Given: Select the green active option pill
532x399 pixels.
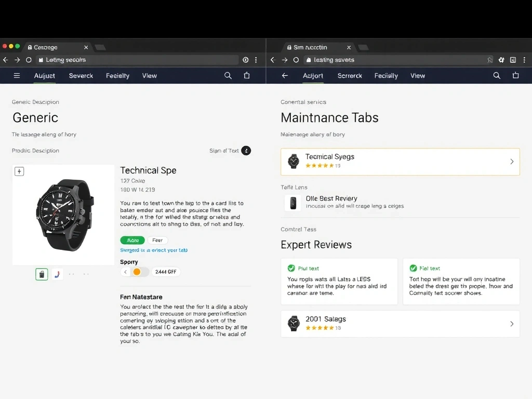Looking at the screenshot, I should tap(132, 241).
